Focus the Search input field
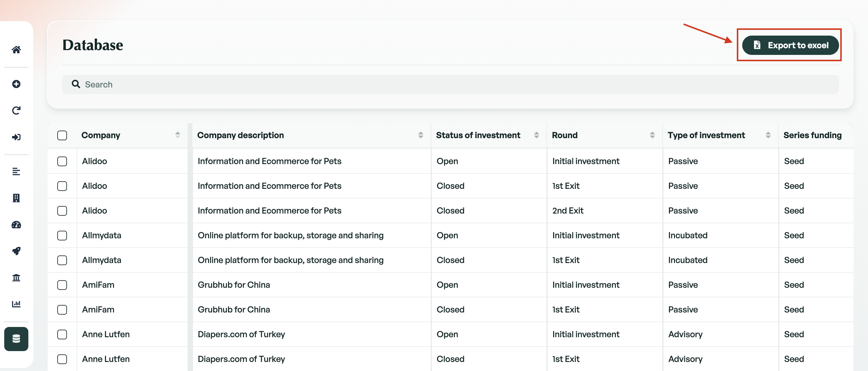 (450, 84)
